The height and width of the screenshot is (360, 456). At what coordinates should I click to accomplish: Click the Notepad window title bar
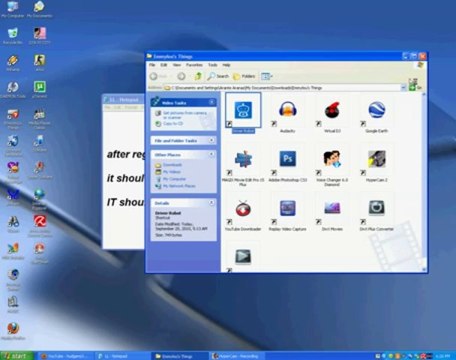(x=124, y=100)
